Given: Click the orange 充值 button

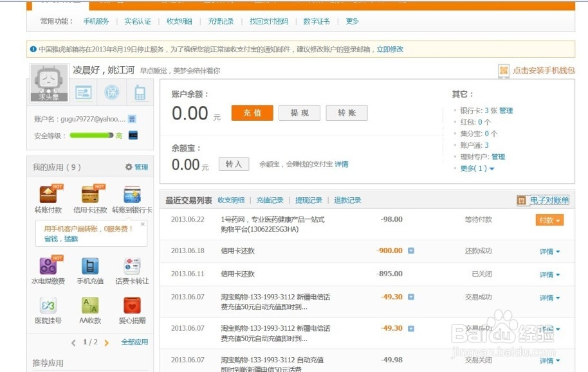Looking at the screenshot, I should [x=252, y=113].
